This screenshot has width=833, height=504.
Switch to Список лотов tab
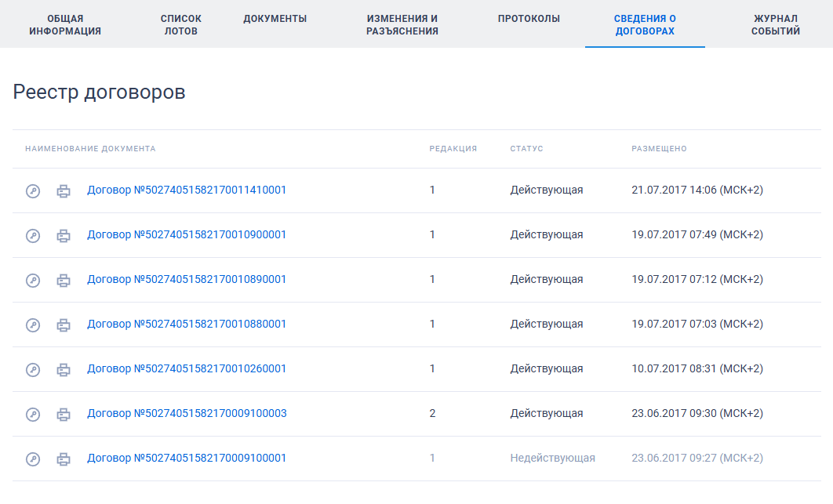(x=180, y=24)
